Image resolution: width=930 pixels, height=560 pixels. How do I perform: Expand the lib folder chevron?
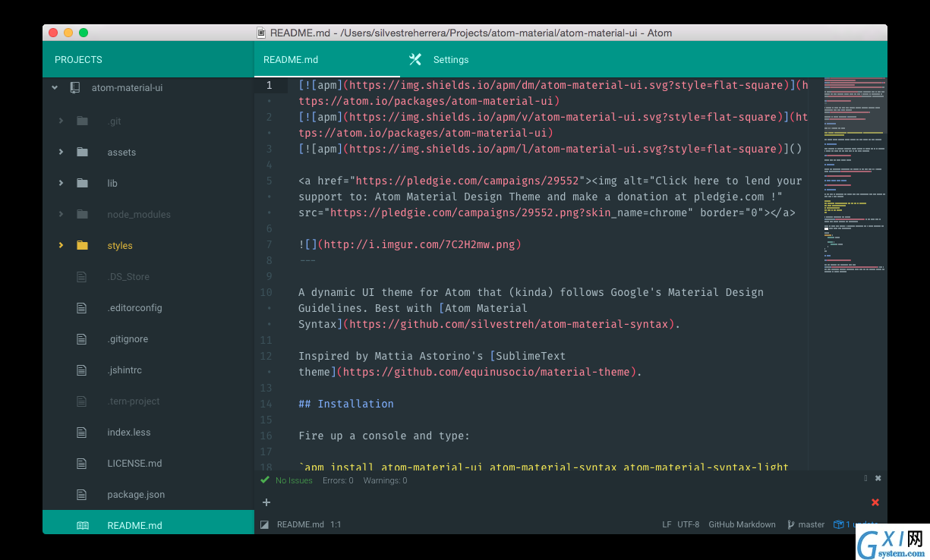pos(61,183)
